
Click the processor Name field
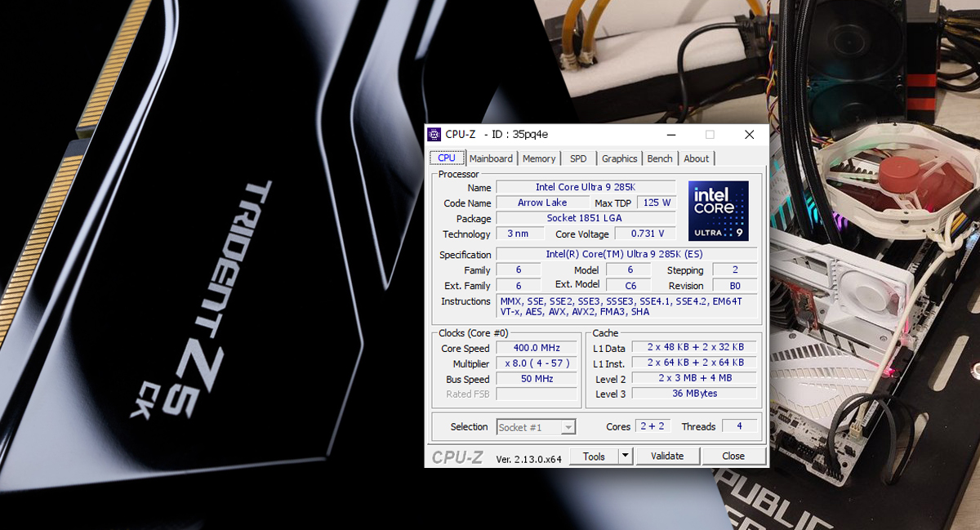click(x=585, y=188)
